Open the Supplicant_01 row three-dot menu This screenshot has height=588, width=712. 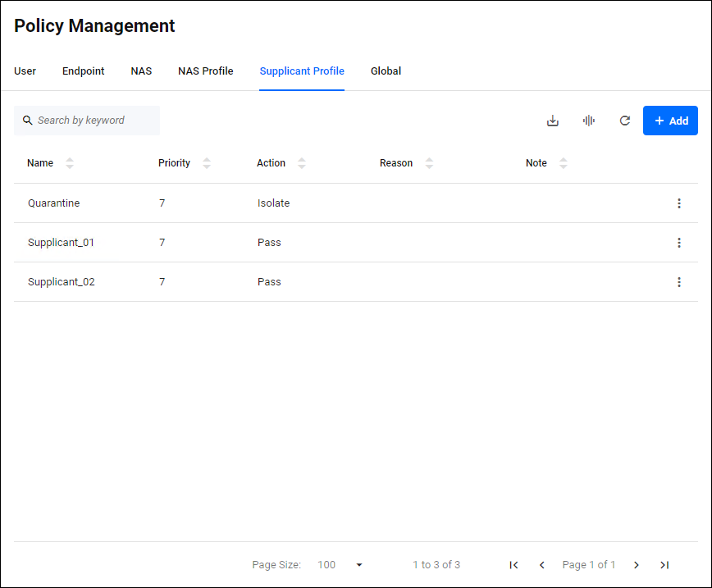(x=679, y=243)
